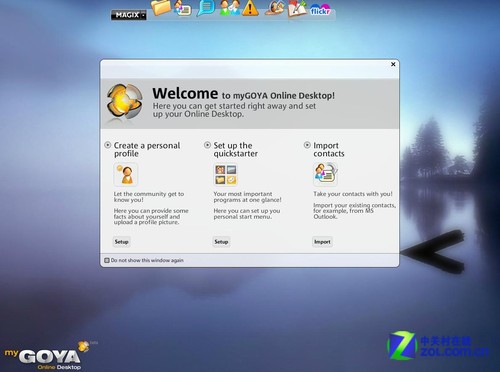Open the MAGIX dropdown menu
This screenshot has height=372, width=500.
[129, 15]
